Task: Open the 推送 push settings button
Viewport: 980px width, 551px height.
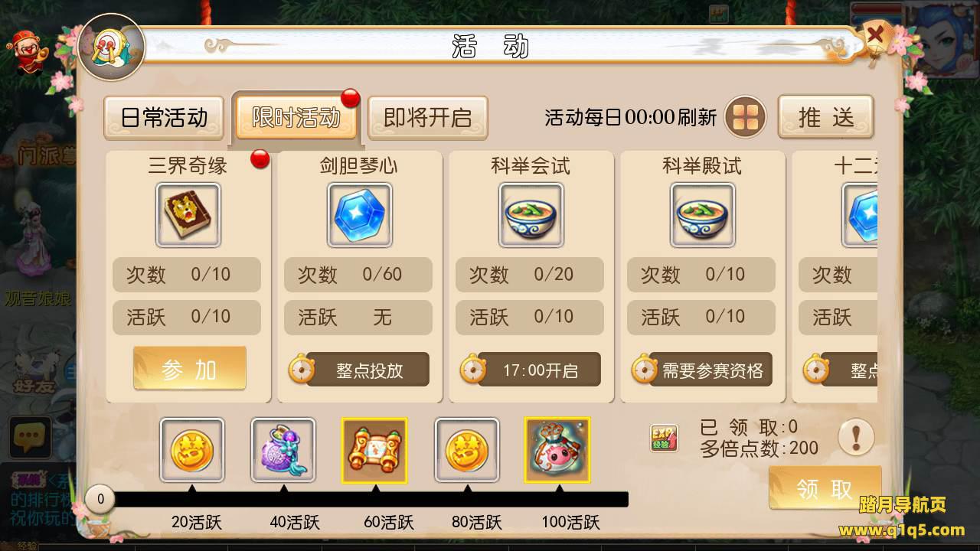Action: 825,117
